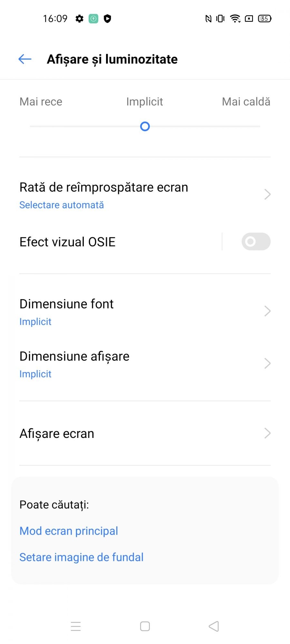Tap the shield icon in status bar
The image size is (290, 644).
pos(107,19)
